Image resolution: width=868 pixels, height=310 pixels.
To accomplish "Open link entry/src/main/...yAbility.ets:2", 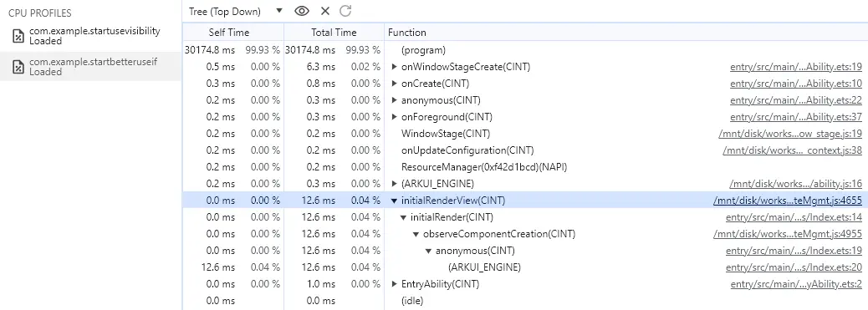I will [x=796, y=284].
